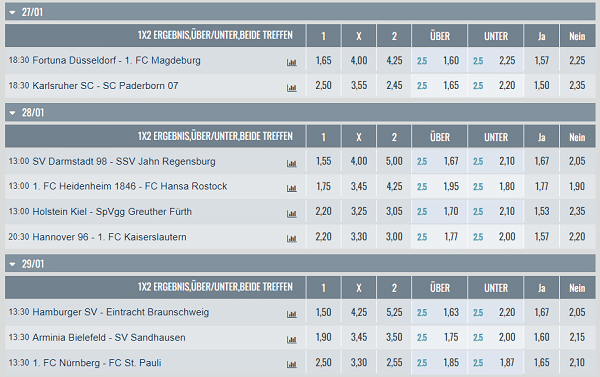Open stats chart for Heidenheim - Hansa Rostock
600x377 pixels.
tap(292, 188)
